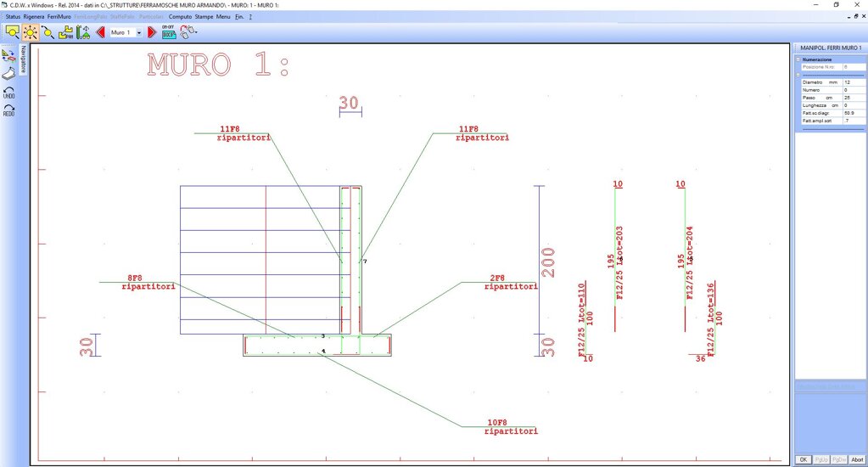868x467 pixels.
Task: Open the Computo menu
Action: 180,16
